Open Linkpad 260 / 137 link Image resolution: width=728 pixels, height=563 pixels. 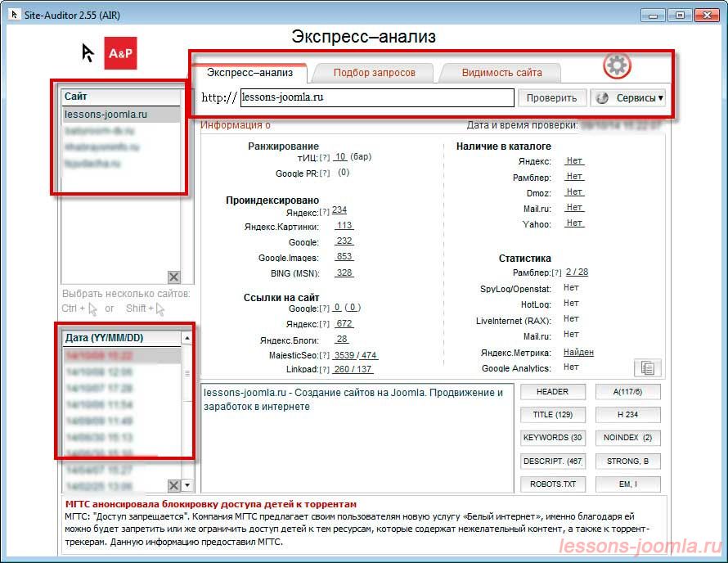tap(353, 369)
